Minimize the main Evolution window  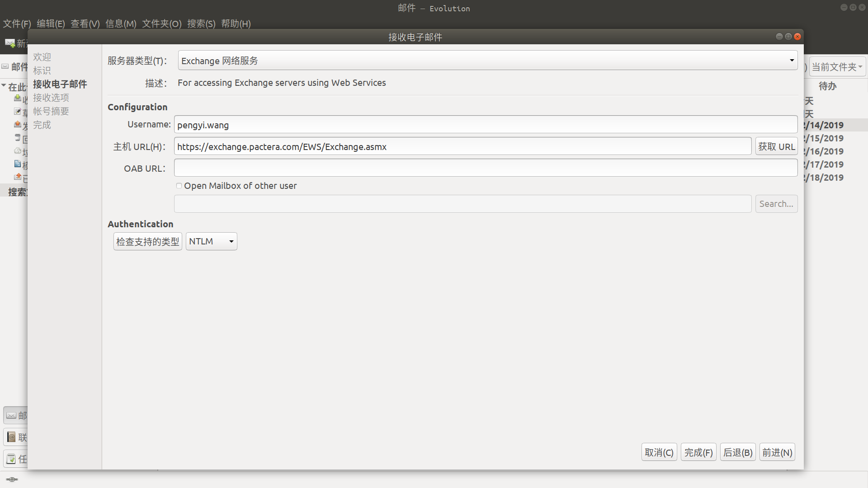pyautogui.click(x=844, y=8)
